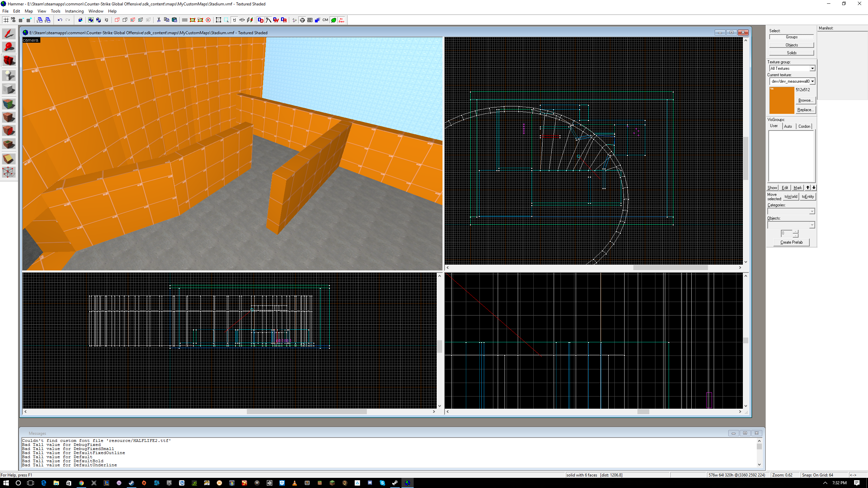Click the Paste clipboard icon
Screen dimensions: 868x488
point(174,20)
